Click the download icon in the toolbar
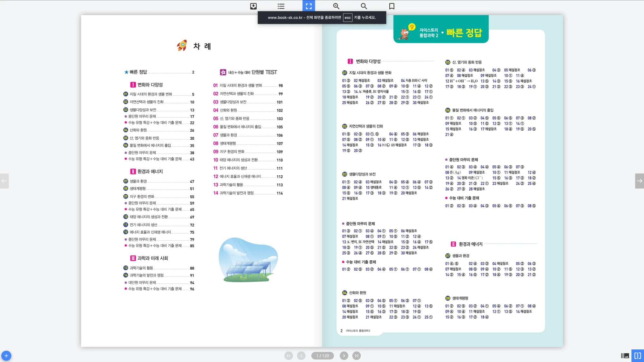The height and width of the screenshot is (362, 644). [x=254, y=6]
